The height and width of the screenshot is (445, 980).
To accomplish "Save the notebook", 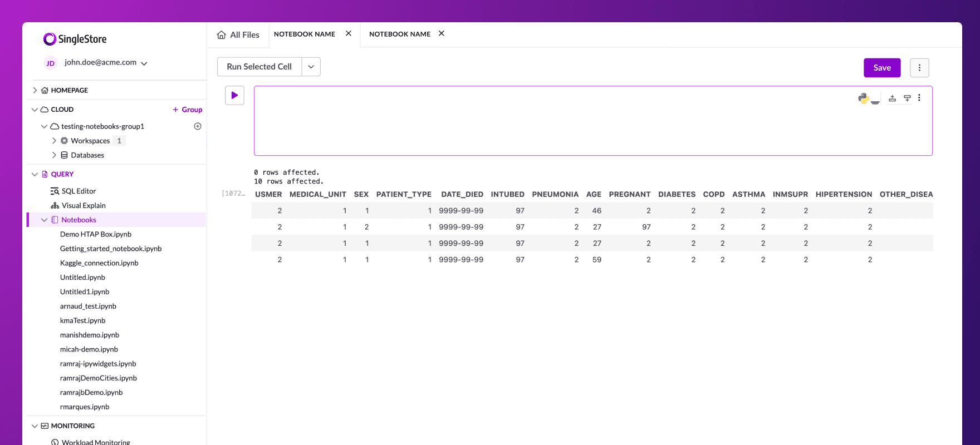I will point(882,68).
